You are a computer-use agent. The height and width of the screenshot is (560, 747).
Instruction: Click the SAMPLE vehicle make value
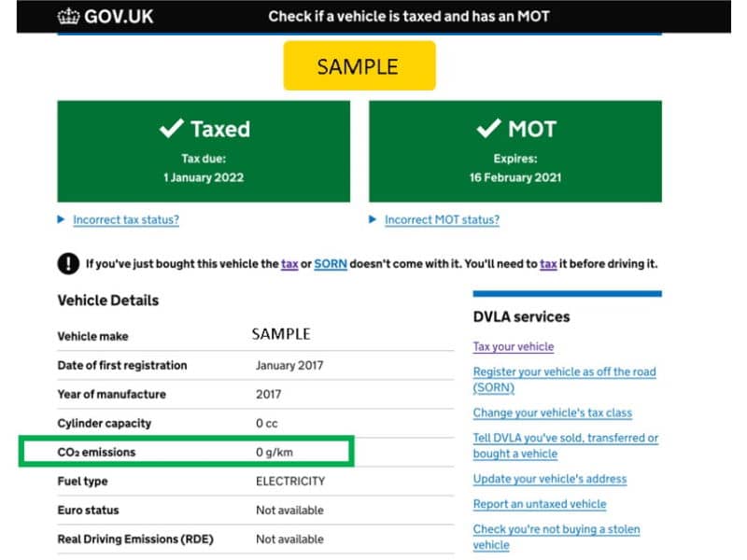pos(281,334)
